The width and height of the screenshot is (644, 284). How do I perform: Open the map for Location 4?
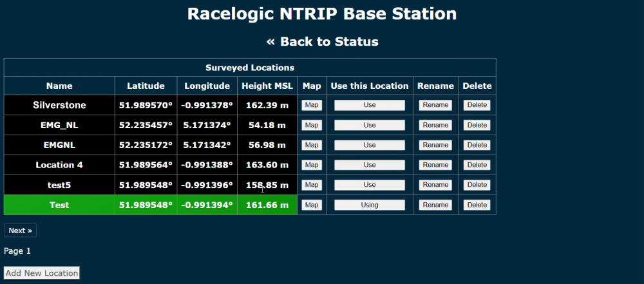click(312, 165)
